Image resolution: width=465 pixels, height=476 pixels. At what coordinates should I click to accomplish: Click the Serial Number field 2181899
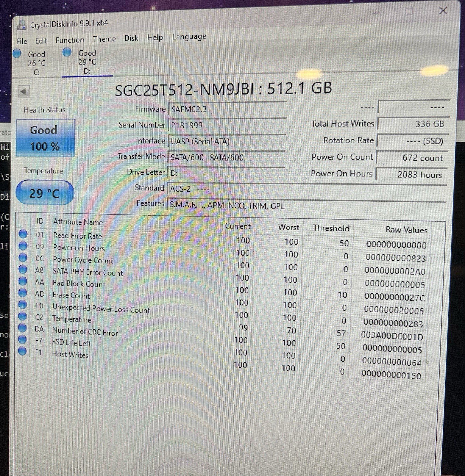point(227,125)
